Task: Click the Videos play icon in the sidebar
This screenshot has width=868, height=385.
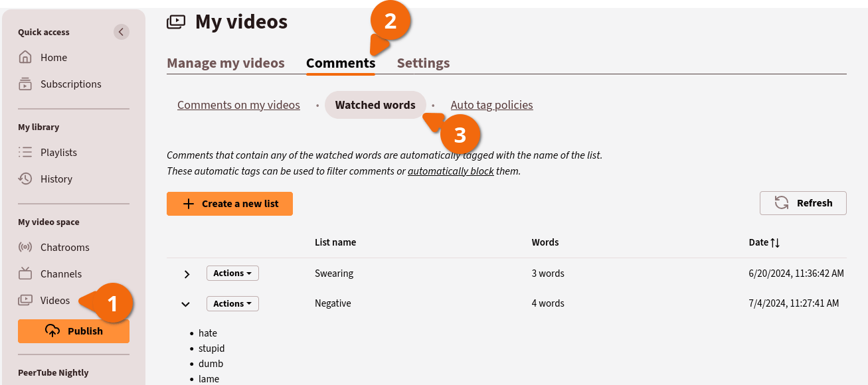Action: [x=25, y=300]
